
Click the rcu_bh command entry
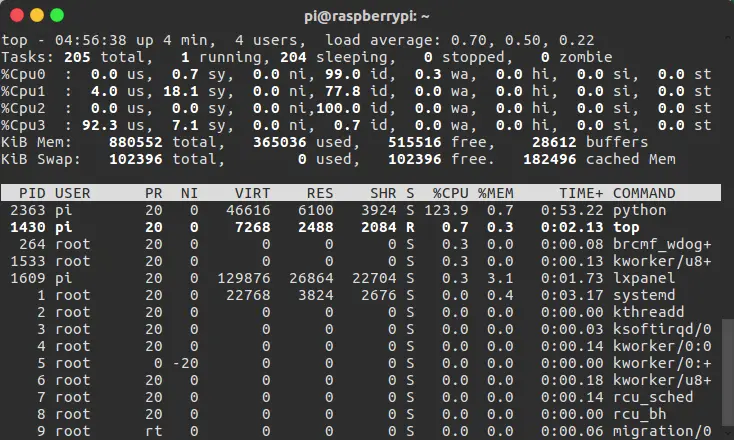pos(639,414)
